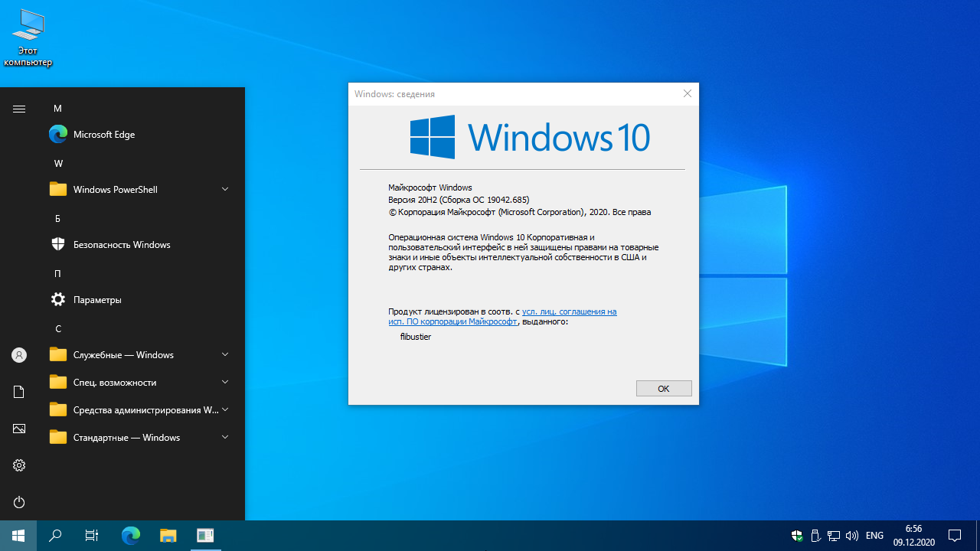Open Microsoft Edge from Start menu list
This screenshot has width=980, height=551.
(x=103, y=135)
